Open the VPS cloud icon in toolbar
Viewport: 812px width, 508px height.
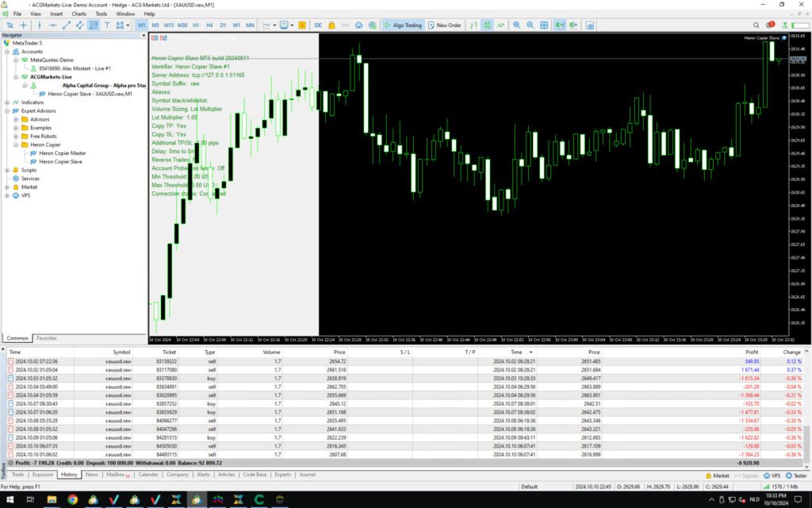[358, 25]
